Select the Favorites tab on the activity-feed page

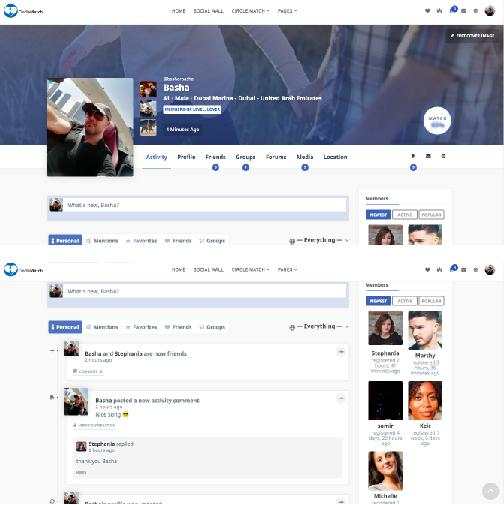142,327
